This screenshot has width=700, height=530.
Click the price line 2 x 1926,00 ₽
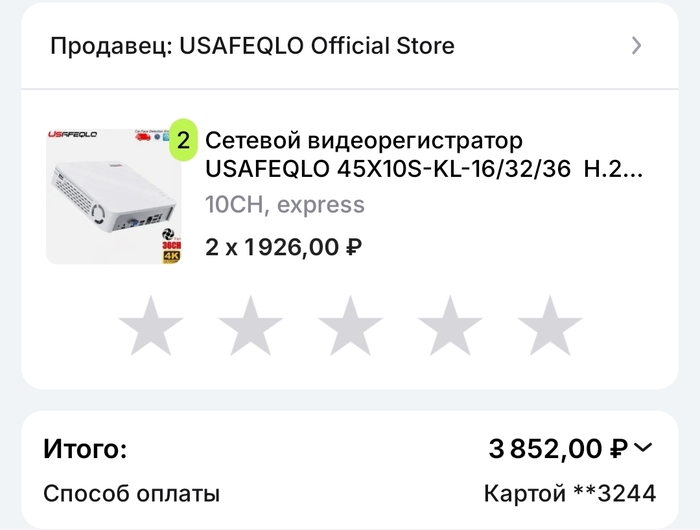pos(283,246)
